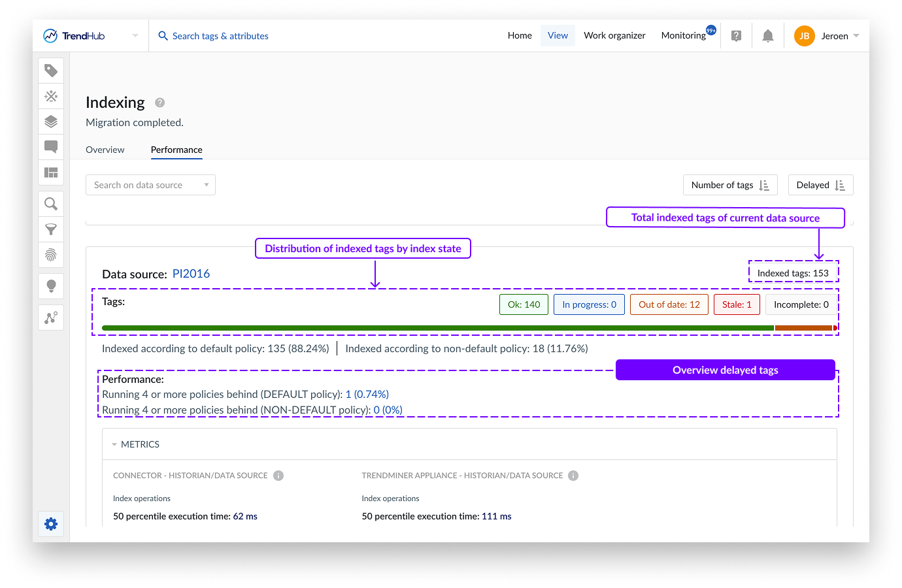
Task: Toggle the Stale: 1 state filter
Action: click(x=737, y=304)
